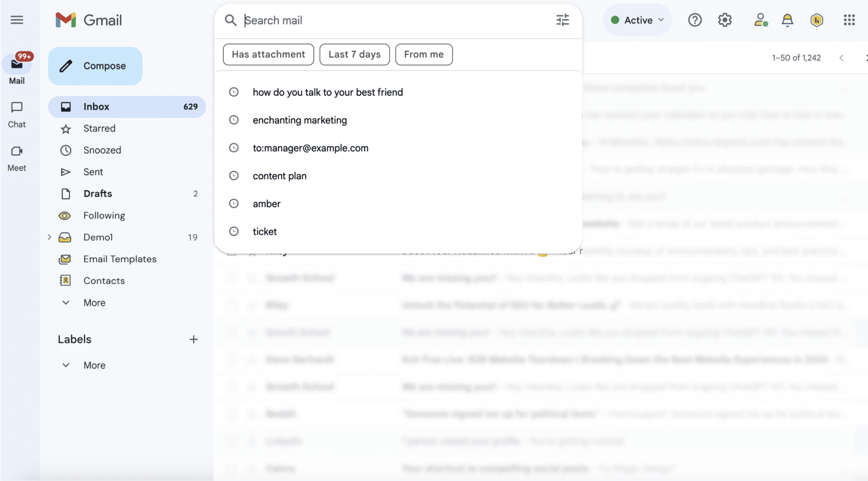Open Gmail settings
868x481 pixels.
point(725,20)
